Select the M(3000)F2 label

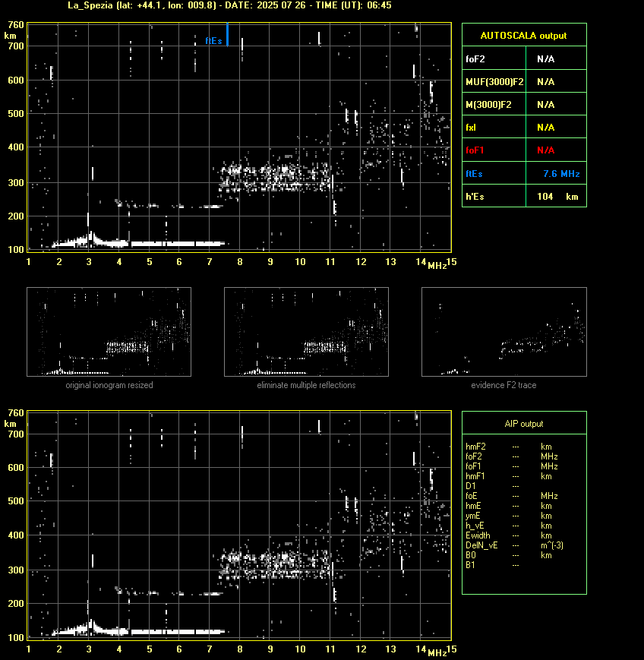click(488, 104)
